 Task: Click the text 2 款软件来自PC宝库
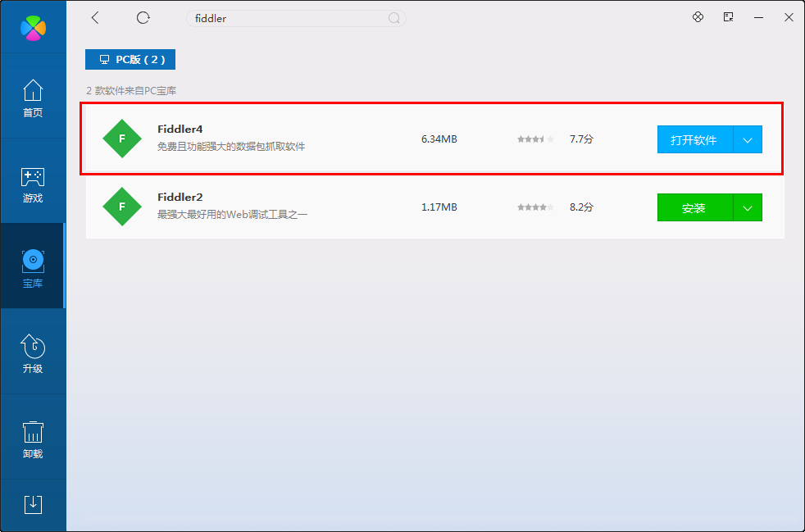[x=131, y=91]
